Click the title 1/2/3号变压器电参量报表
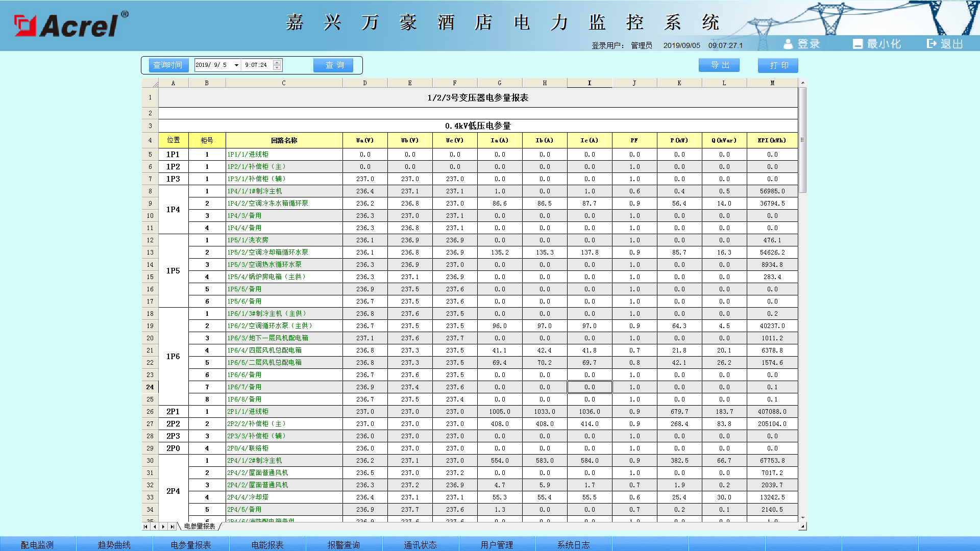980x551 pixels. tap(478, 98)
